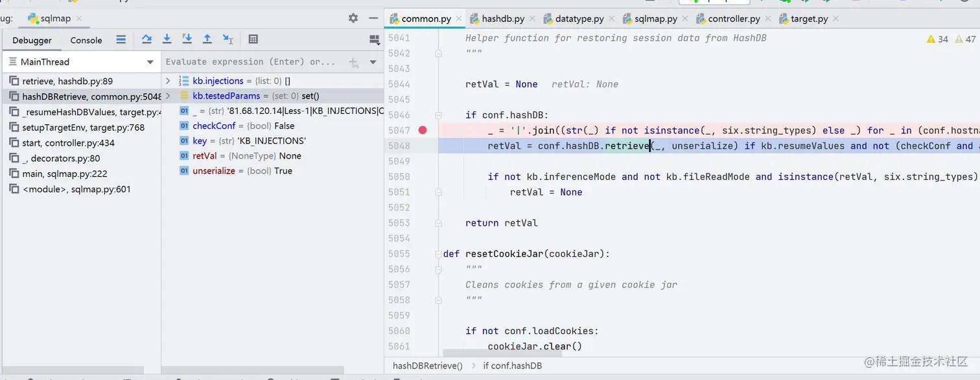Open the Evaluate Expression calculator

tap(253, 39)
